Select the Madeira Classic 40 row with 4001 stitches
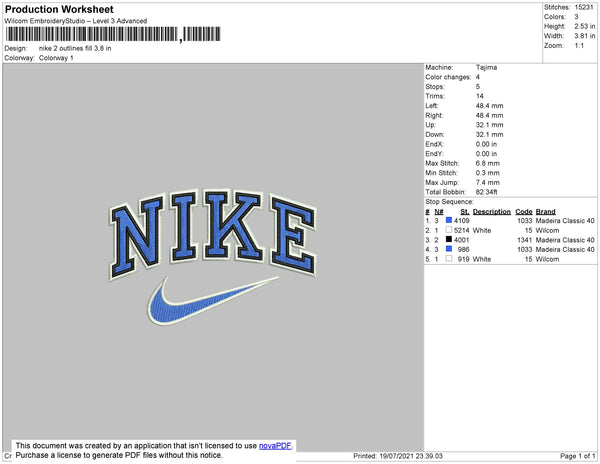This screenshot has width=600, height=464. (510, 240)
